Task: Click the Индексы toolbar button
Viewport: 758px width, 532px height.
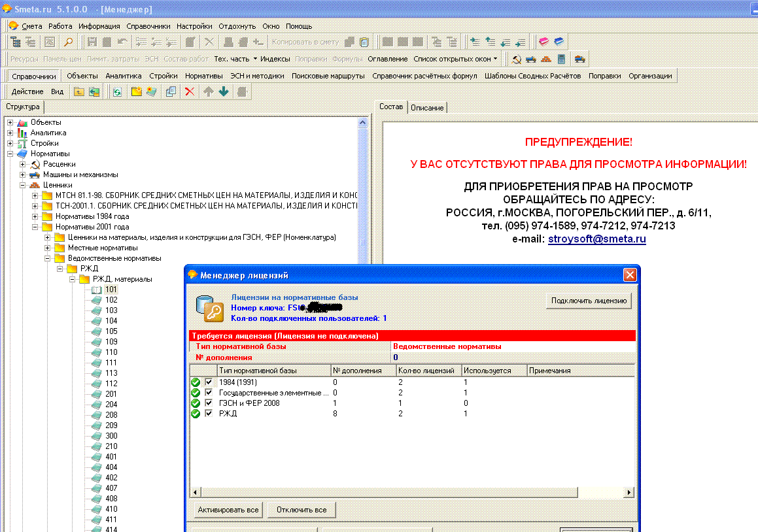Action: 275,59
